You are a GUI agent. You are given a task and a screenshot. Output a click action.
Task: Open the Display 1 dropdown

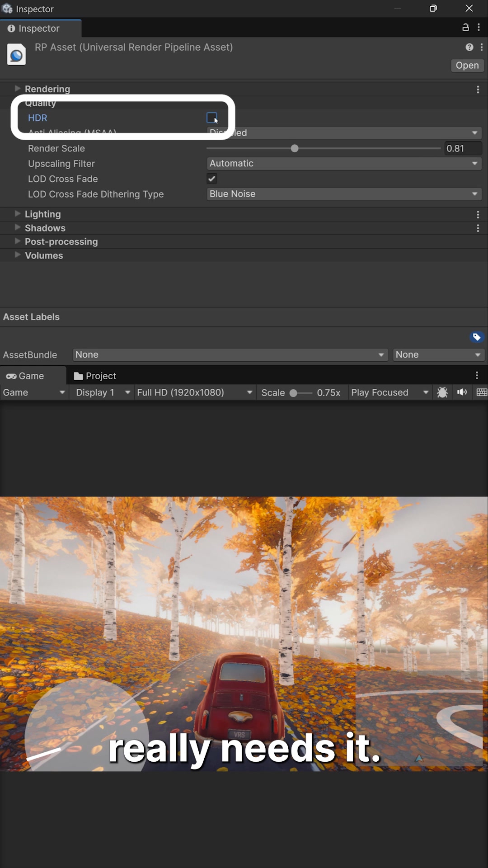point(103,392)
